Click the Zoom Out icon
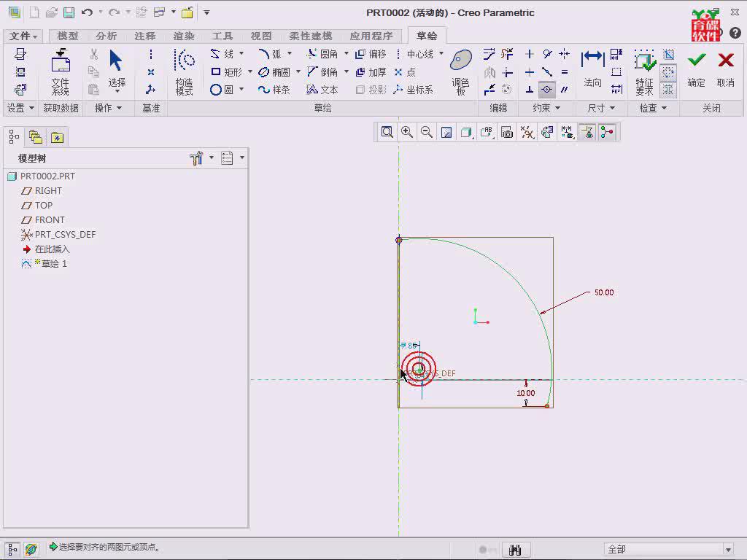Screen dimensions: 747x560 pos(427,132)
